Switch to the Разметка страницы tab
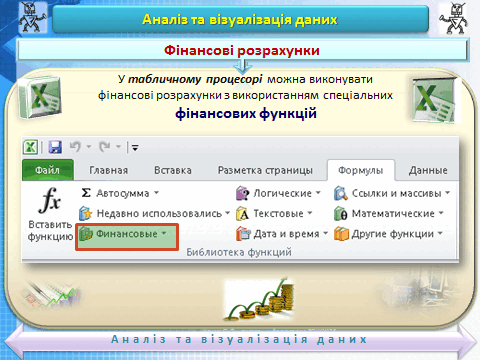 click(265, 170)
